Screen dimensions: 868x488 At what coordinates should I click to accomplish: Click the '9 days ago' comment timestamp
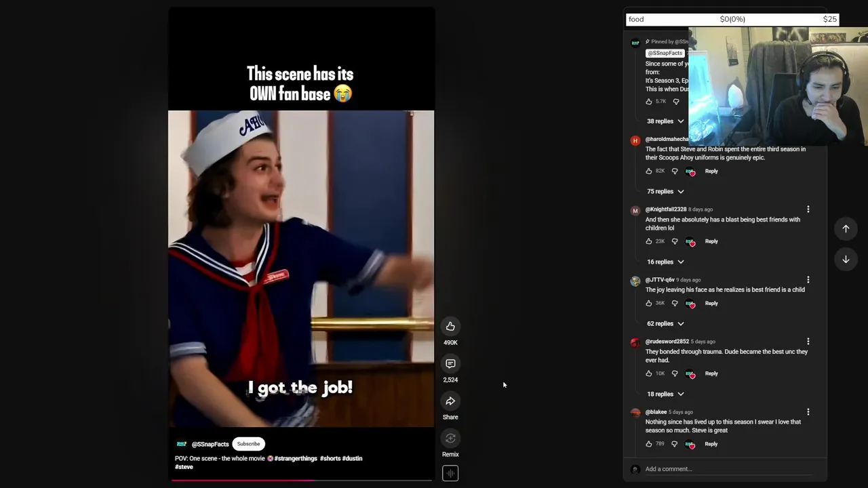(688, 280)
